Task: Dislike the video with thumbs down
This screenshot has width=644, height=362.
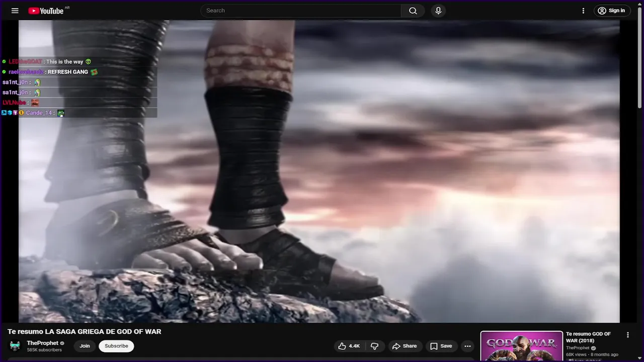Action: click(375, 346)
